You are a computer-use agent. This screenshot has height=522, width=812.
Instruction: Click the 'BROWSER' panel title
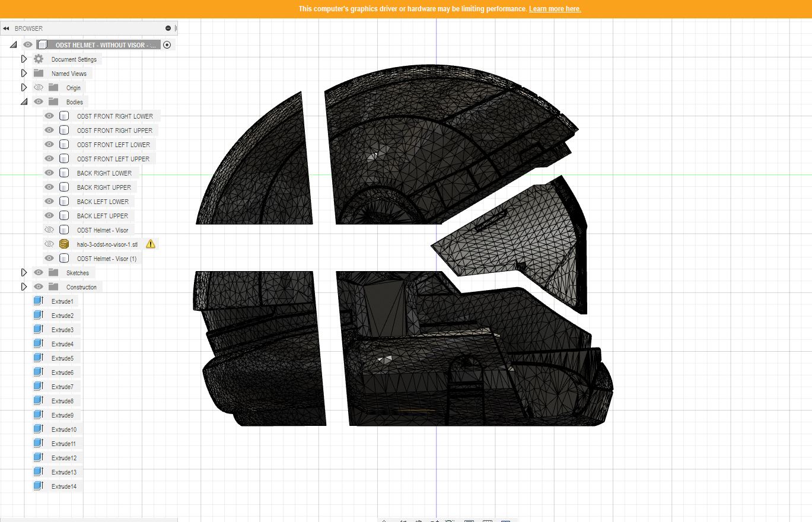28,28
